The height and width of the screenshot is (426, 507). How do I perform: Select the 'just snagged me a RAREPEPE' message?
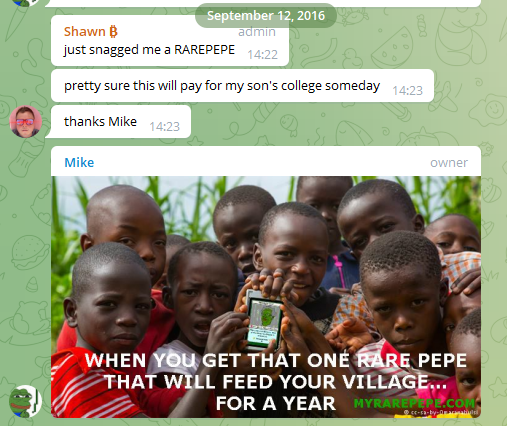pos(170,40)
